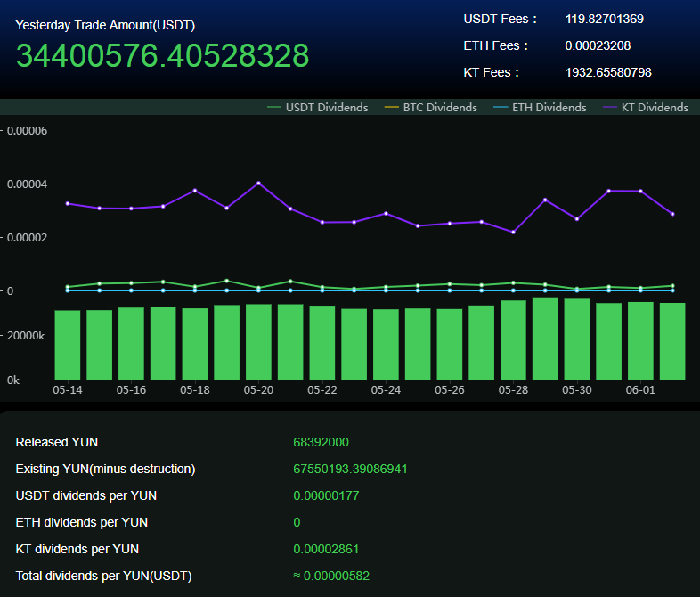Select Existing YUN value 67550193.39086941
The width and height of the screenshot is (700, 597).
tap(351, 470)
